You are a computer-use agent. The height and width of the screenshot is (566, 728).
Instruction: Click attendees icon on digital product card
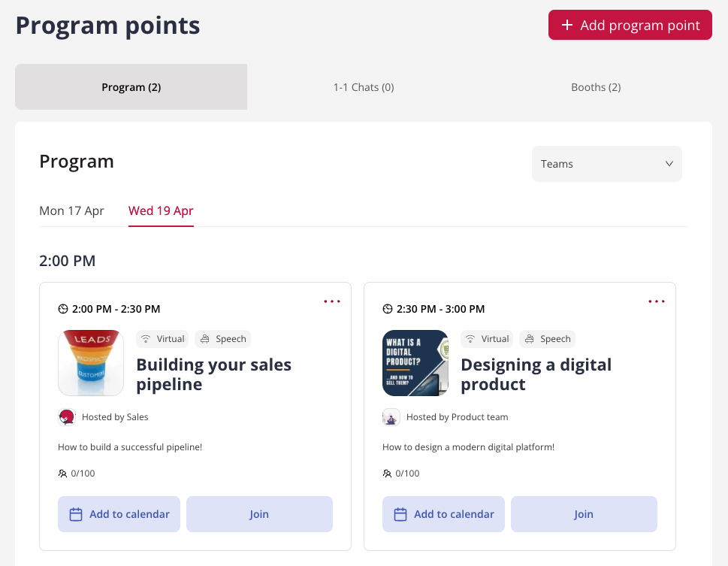[x=387, y=474]
